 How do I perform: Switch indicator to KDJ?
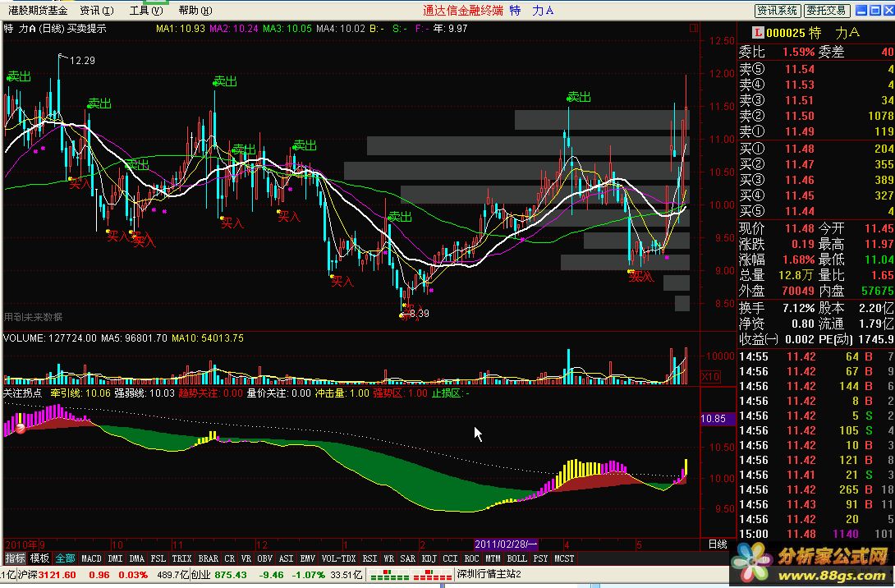click(429, 558)
